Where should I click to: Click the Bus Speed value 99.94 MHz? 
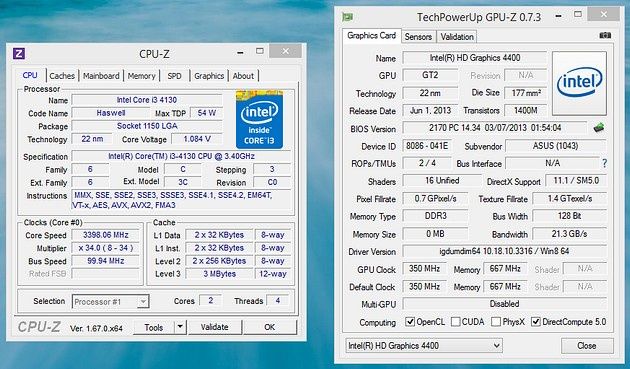coord(106,261)
